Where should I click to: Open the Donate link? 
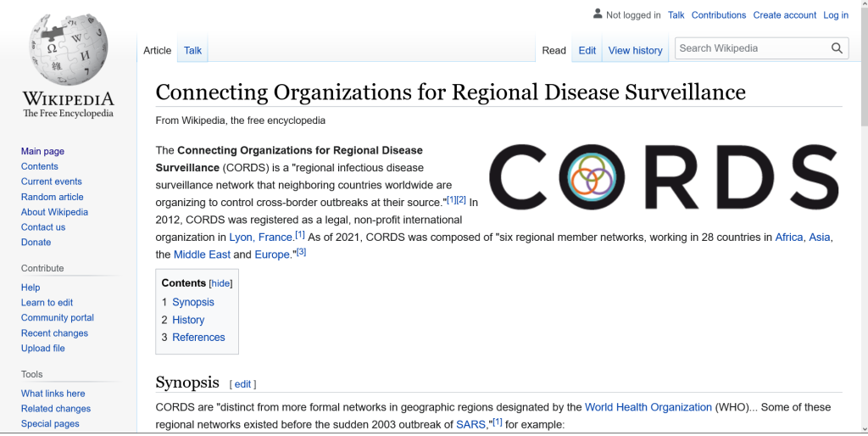pos(36,242)
